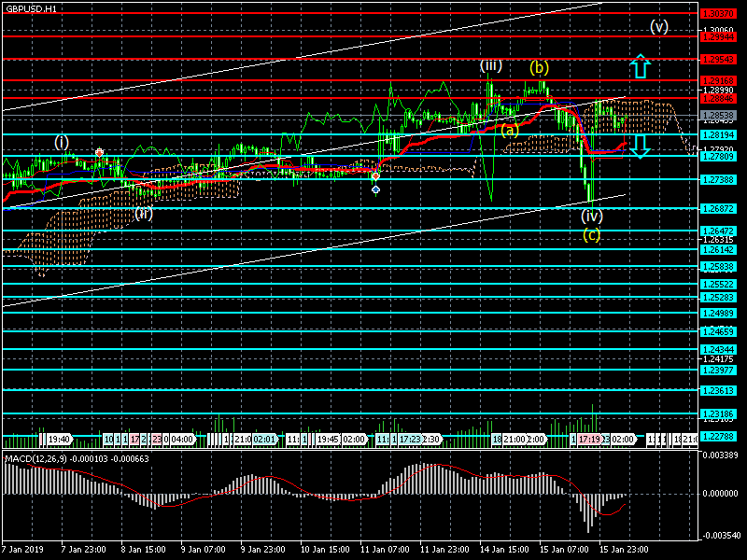Image resolution: width=747 pixels, height=560 pixels.
Task: Click the upward cyan arrow marker
Action: point(640,66)
